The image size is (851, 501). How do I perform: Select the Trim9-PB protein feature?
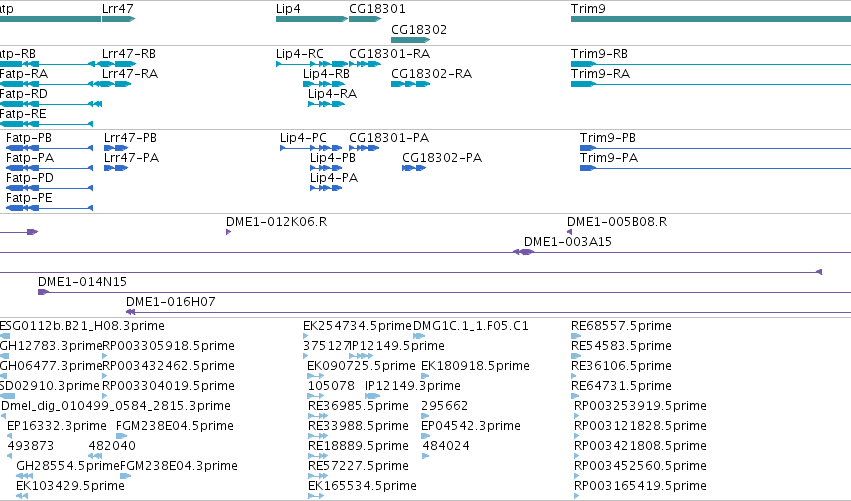point(715,148)
